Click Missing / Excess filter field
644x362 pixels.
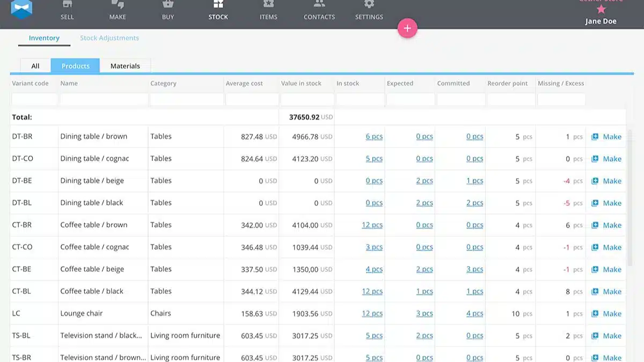point(561,99)
